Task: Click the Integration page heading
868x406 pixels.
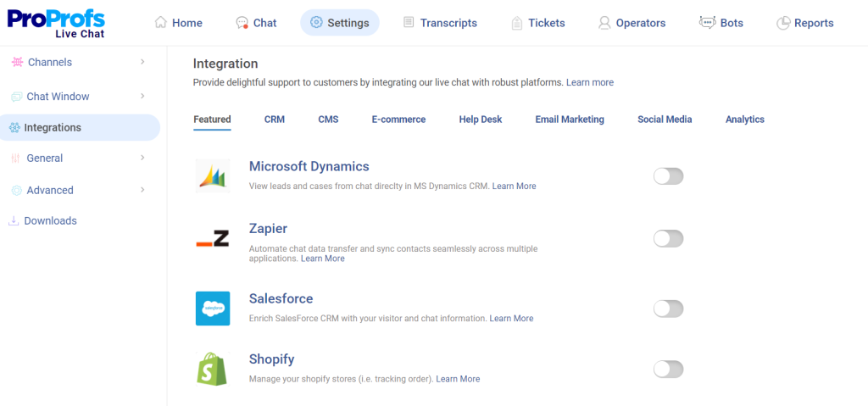Action: click(225, 64)
